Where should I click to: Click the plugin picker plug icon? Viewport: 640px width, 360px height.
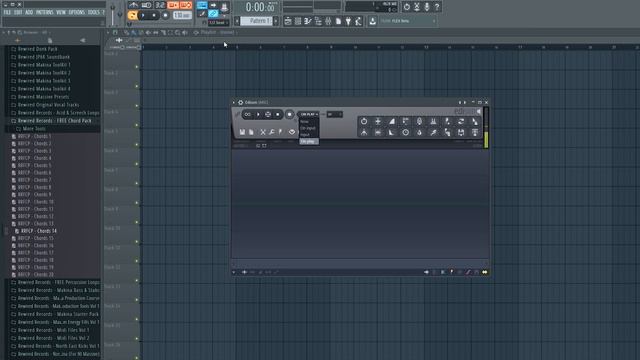[348, 21]
